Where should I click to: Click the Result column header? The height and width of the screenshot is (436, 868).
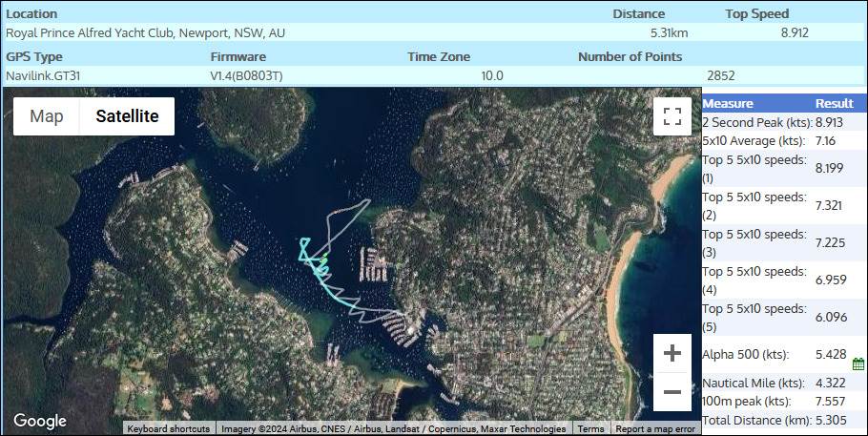[x=834, y=103]
